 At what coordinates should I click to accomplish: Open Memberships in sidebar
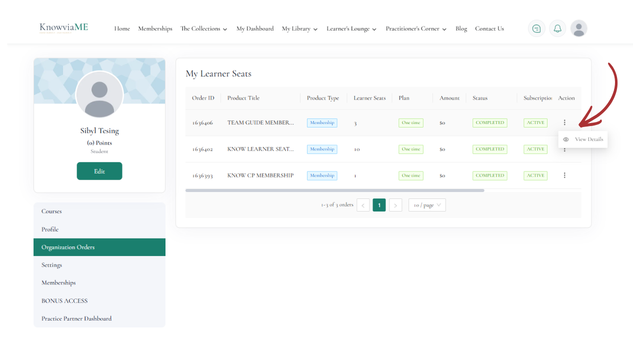click(99, 283)
